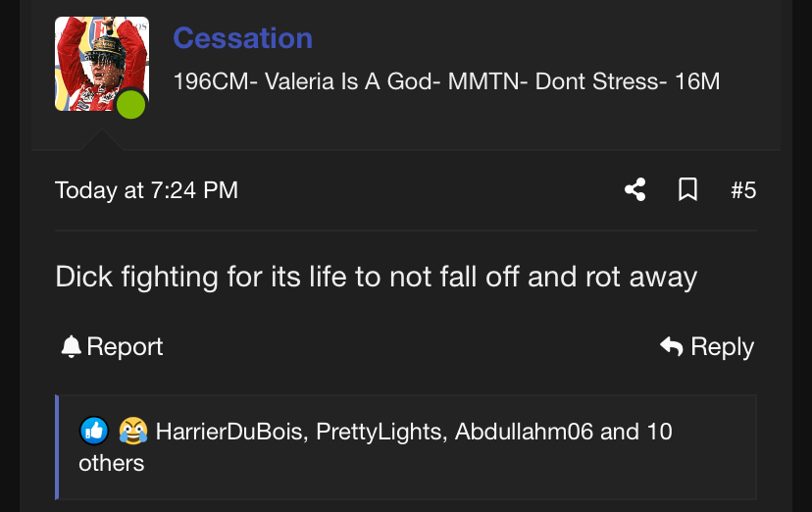Click the laughing-crying emoji reaction icon
This screenshot has height=512, width=812.
[131, 431]
